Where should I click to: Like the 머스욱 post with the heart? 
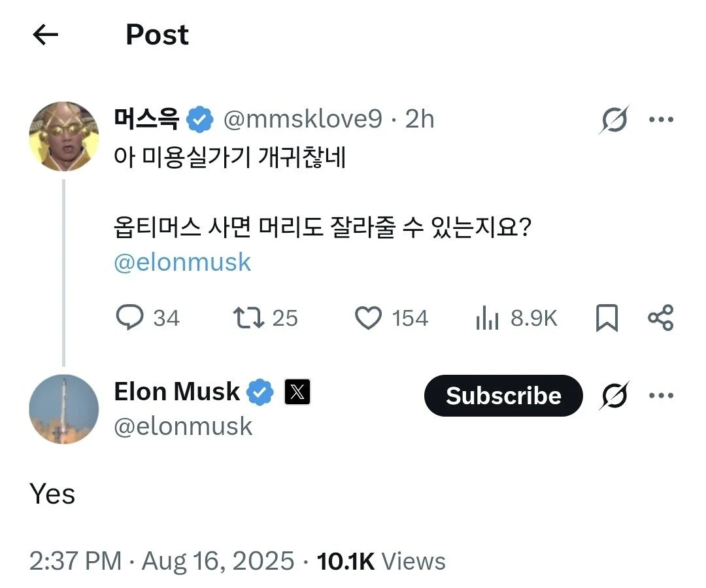tap(368, 318)
